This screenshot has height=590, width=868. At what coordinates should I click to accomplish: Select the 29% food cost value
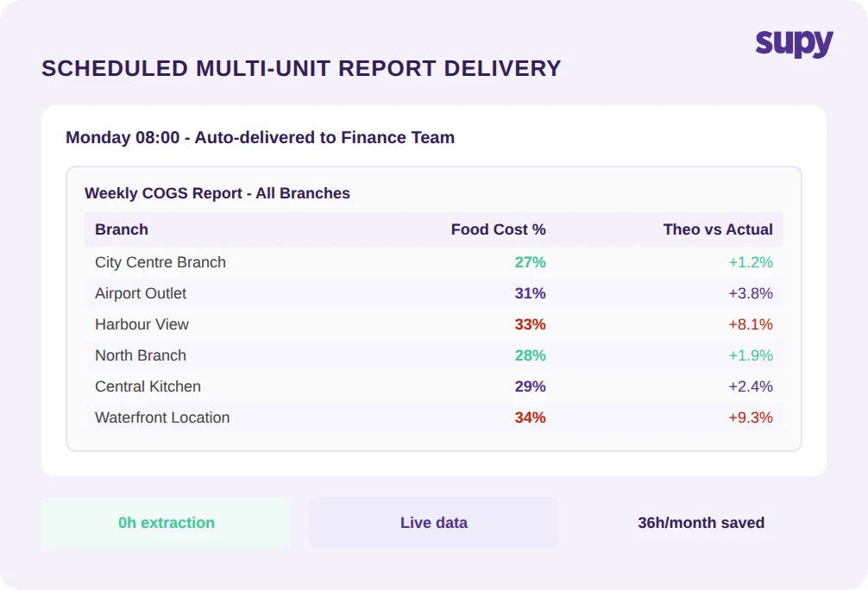point(531,386)
